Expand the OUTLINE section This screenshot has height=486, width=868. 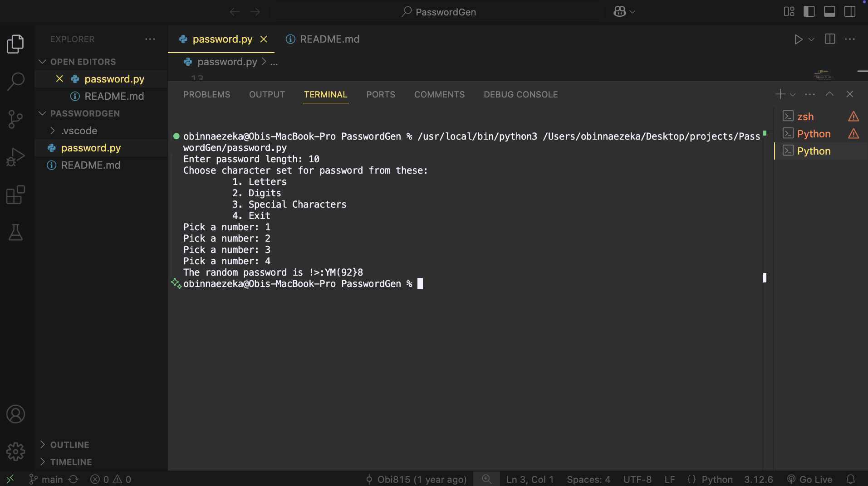(x=69, y=445)
